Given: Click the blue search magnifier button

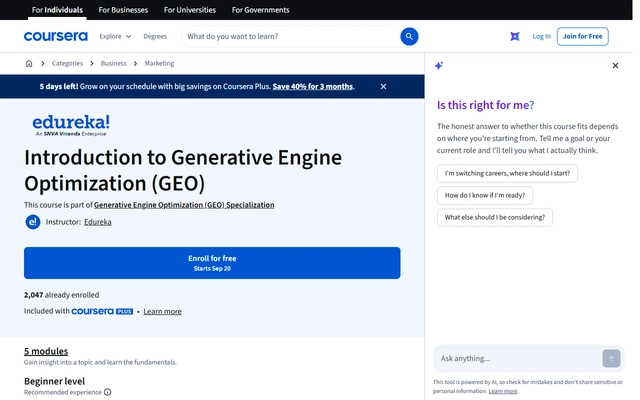Looking at the screenshot, I should click(x=409, y=36).
